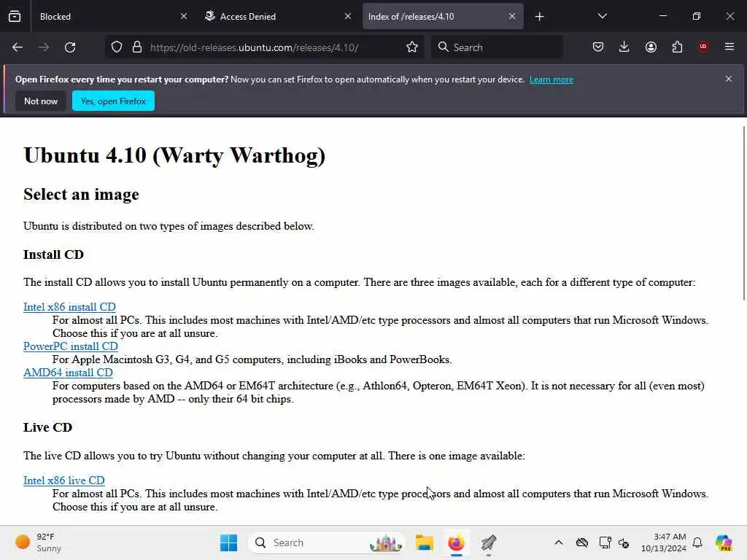747x560 pixels.
Task: Click 'Ubuntu 4.10 (Warty Warthog)' heading
Action: pos(174,155)
